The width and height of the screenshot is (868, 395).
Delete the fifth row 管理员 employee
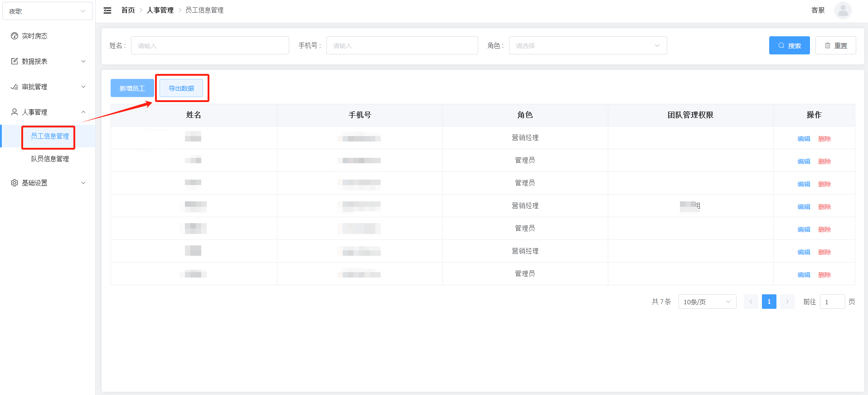tap(824, 229)
